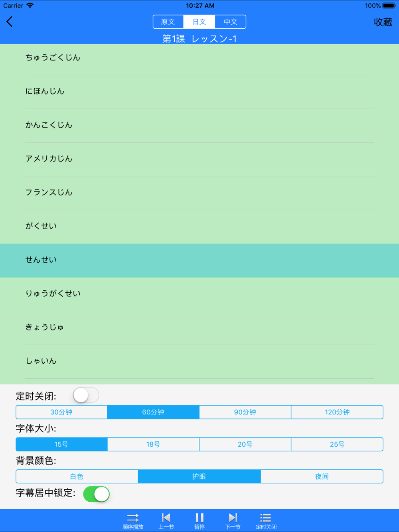Screen dimensions: 399x532
Task: Choose the 夜间 night background
Action: click(322, 477)
